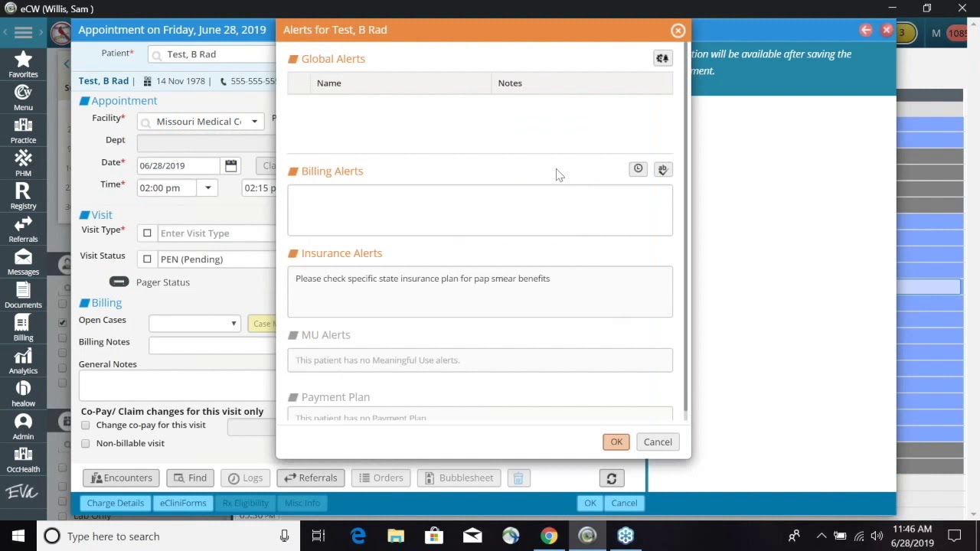Open Messages in the sidebar
Viewport: 980px width, 551px height.
click(23, 262)
